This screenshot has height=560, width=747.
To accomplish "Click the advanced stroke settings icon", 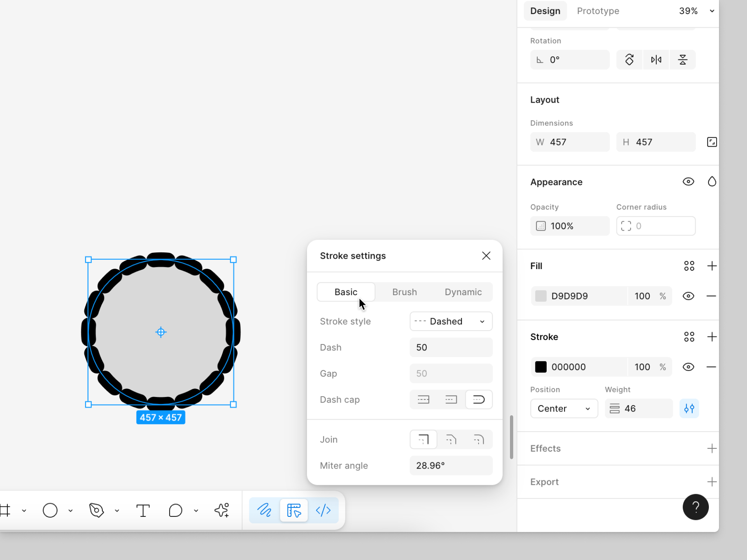I will 689,408.
